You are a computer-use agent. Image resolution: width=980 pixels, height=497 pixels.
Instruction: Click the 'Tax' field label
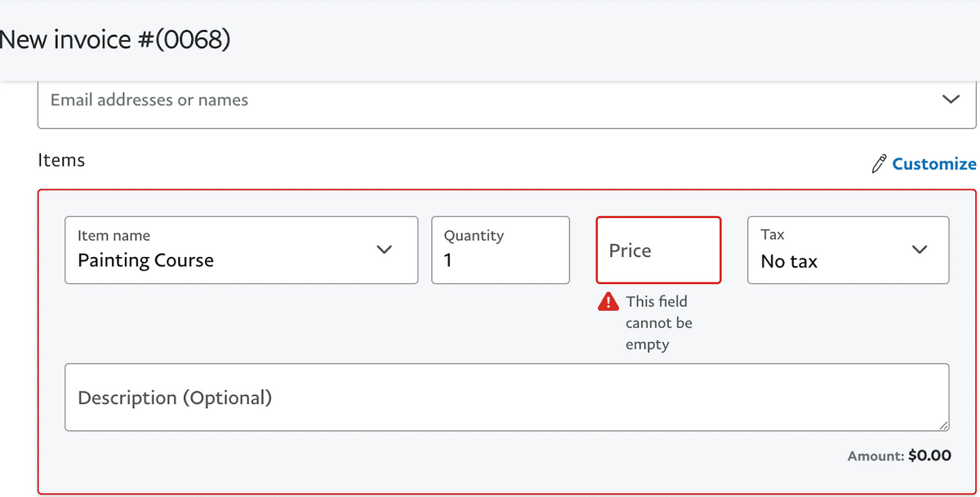click(773, 235)
